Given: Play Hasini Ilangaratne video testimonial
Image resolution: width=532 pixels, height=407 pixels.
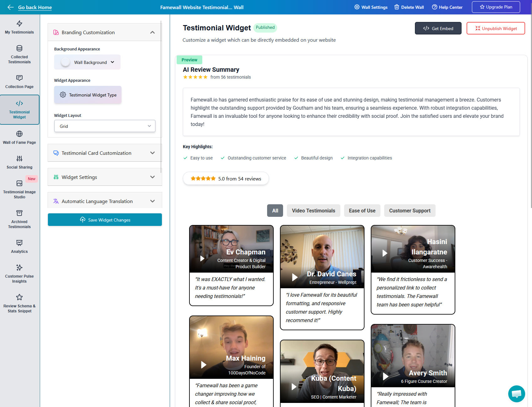Looking at the screenshot, I should 385,253.
